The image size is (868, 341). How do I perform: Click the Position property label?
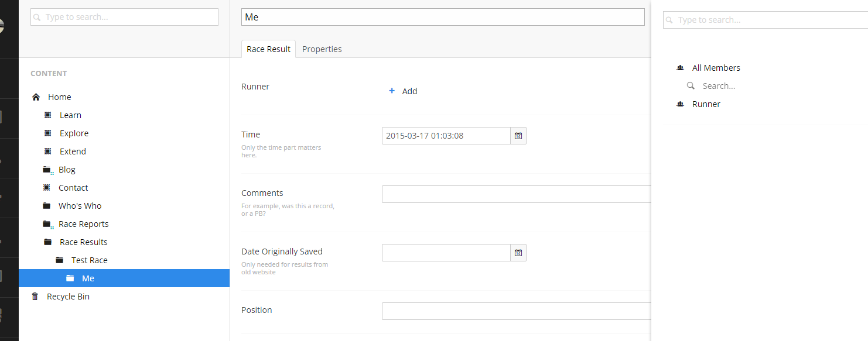click(x=257, y=310)
